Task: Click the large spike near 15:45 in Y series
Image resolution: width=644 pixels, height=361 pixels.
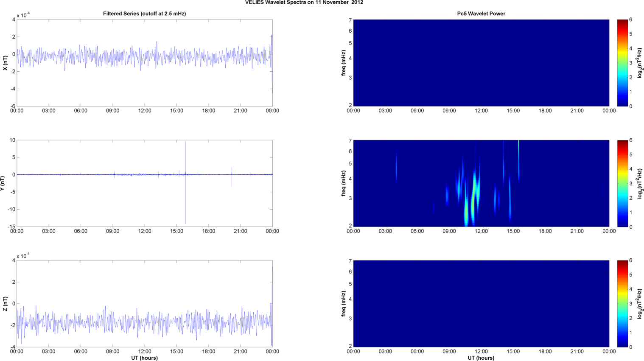Action: (x=185, y=182)
